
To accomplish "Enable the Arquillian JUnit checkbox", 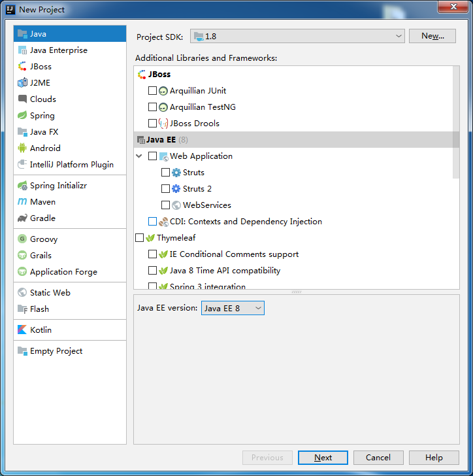I will pyautogui.click(x=152, y=90).
